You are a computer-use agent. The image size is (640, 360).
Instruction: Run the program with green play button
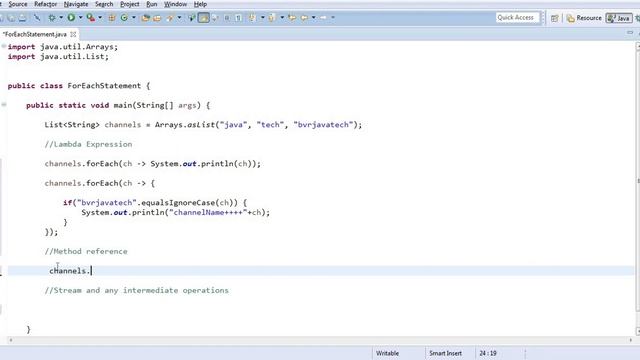pos(71,18)
